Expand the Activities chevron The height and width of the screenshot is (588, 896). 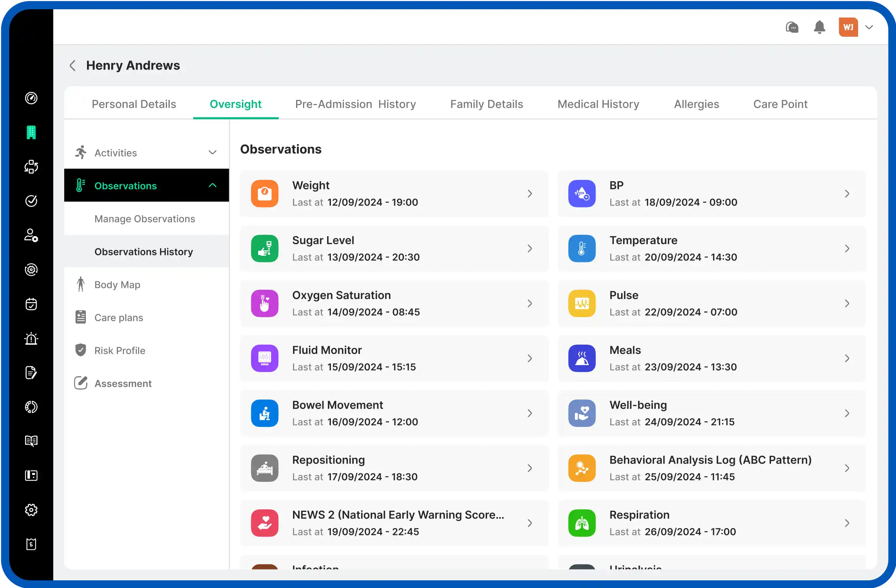(x=213, y=152)
